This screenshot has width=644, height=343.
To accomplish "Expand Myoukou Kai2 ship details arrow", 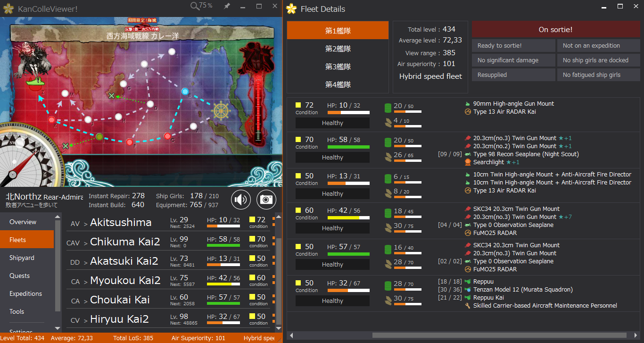I will click(x=86, y=282).
